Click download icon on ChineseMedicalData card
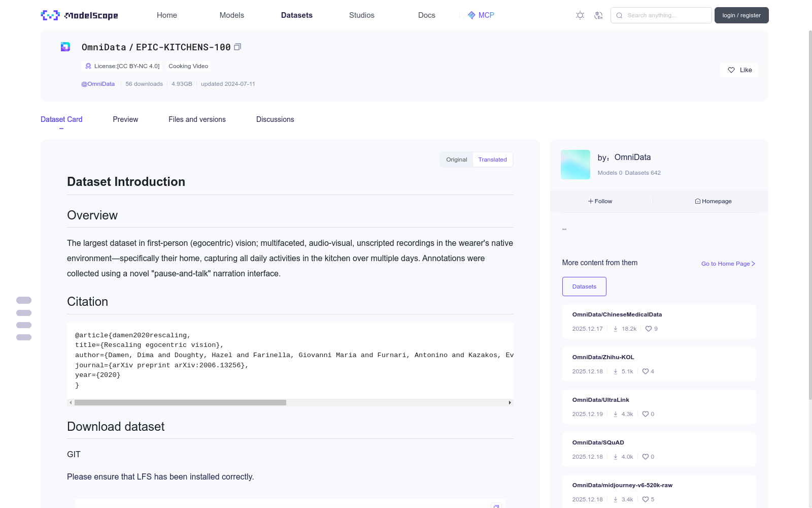 (x=616, y=329)
